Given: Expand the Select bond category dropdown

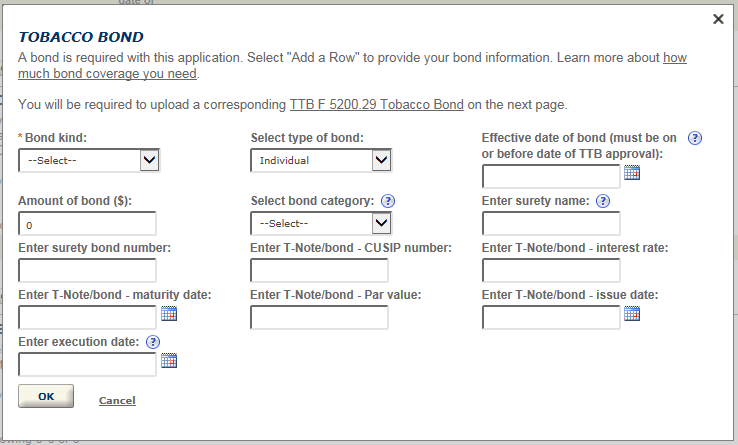Looking at the screenshot, I should (321, 223).
